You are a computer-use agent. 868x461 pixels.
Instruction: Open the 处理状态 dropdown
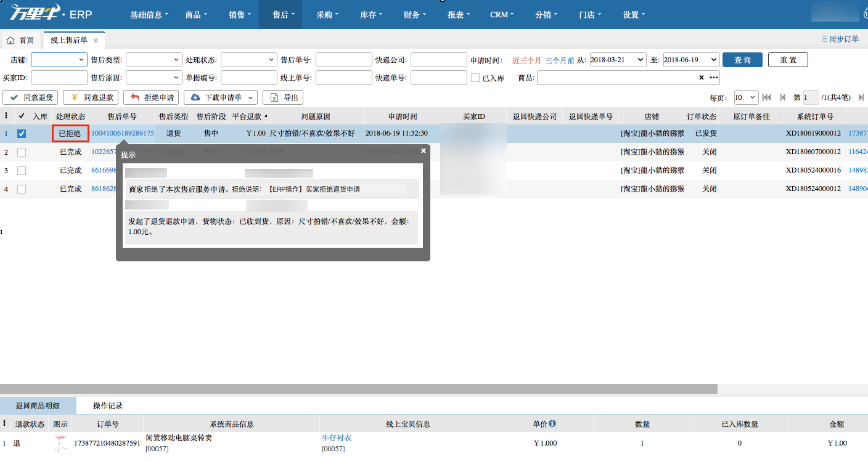[248, 60]
